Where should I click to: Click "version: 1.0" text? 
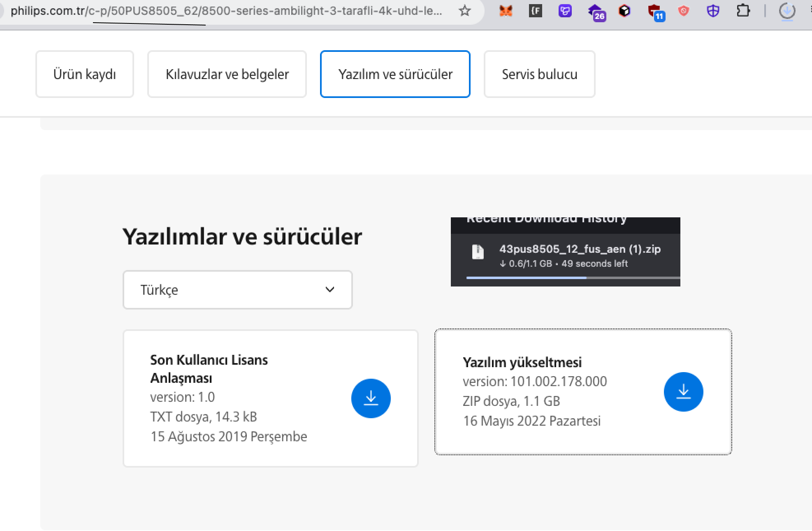(183, 397)
